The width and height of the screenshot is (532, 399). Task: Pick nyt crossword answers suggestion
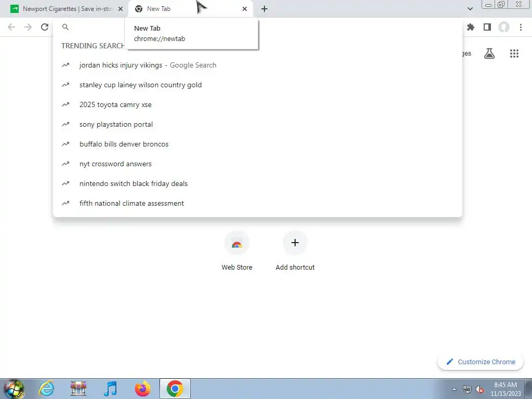tap(258, 164)
